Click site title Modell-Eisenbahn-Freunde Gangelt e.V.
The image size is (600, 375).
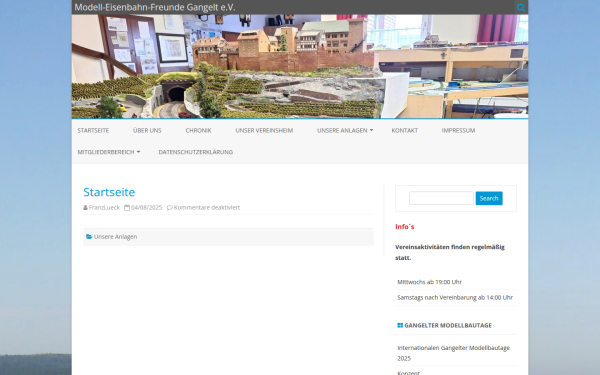155,7
